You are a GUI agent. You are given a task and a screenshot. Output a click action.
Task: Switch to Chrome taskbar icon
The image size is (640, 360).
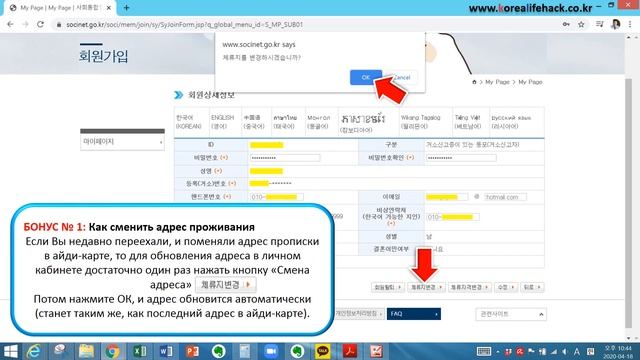point(112,351)
